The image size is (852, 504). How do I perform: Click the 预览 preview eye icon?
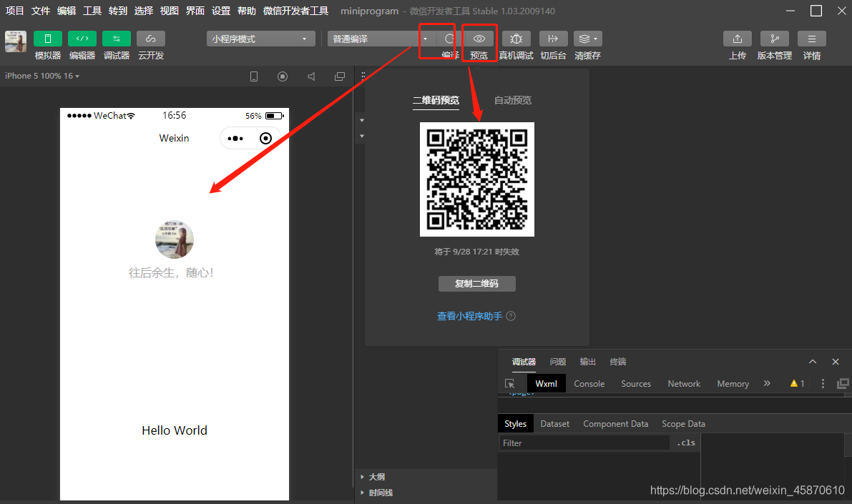click(x=479, y=39)
